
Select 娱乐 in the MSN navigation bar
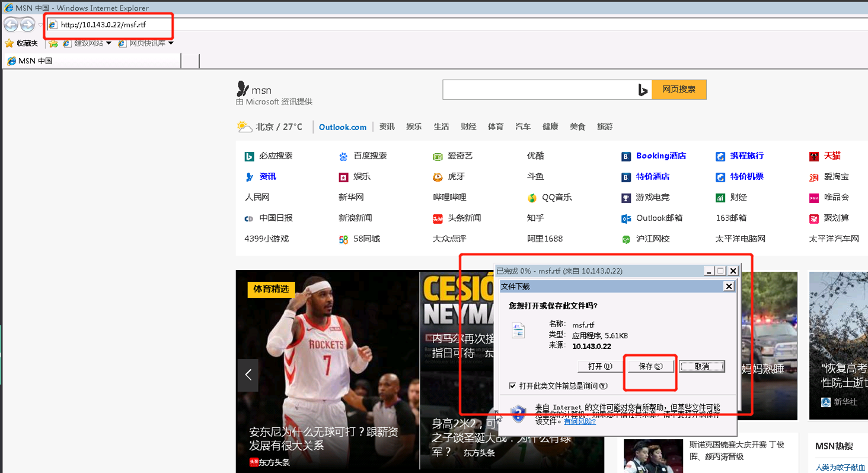(x=414, y=126)
